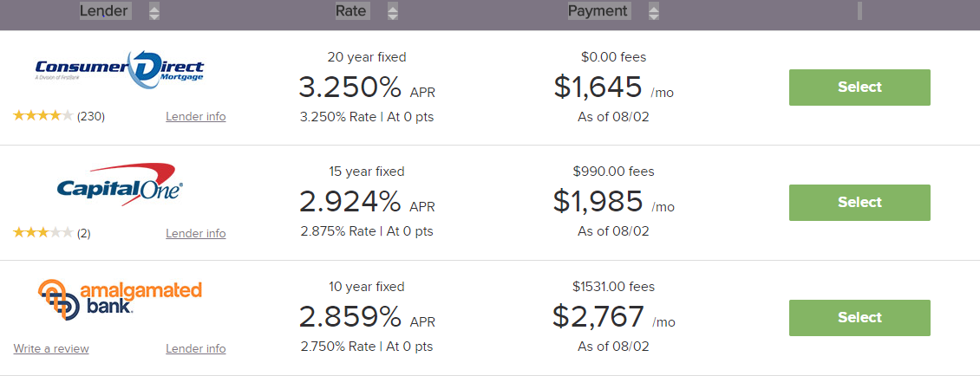Click the Rate column header
The width and height of the screenshot is (980, 376).
click(x=351, y=11)
